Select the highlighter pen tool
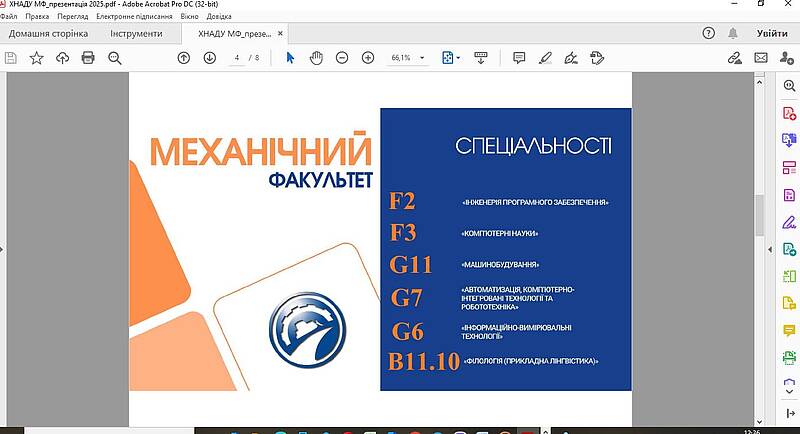The image size is (800, 434). pyautogui.click(x=545, y=58)
